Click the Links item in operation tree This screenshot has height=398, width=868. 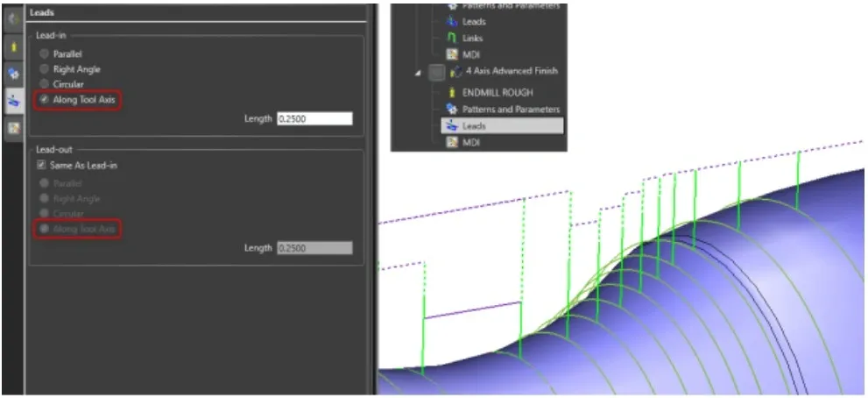[x=471, y=39]
